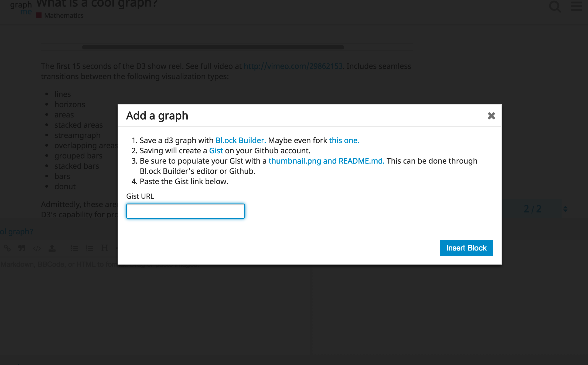Open search with the magnifier icon

click(555, 6)
